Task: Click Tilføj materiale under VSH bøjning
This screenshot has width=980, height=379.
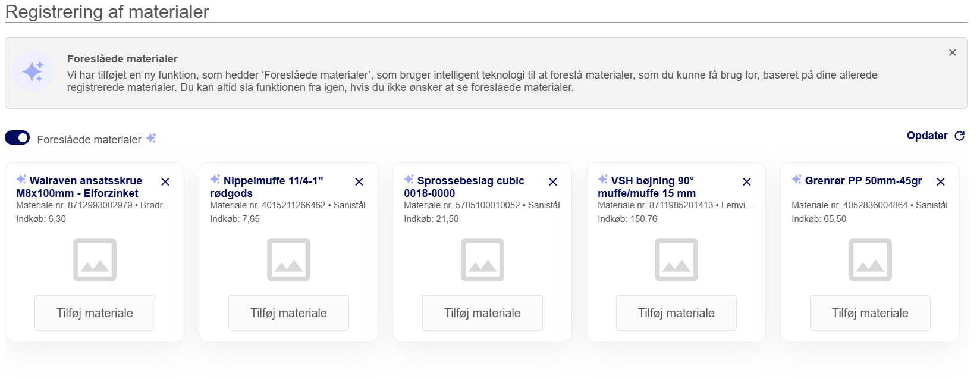Action: coord(676,313)
